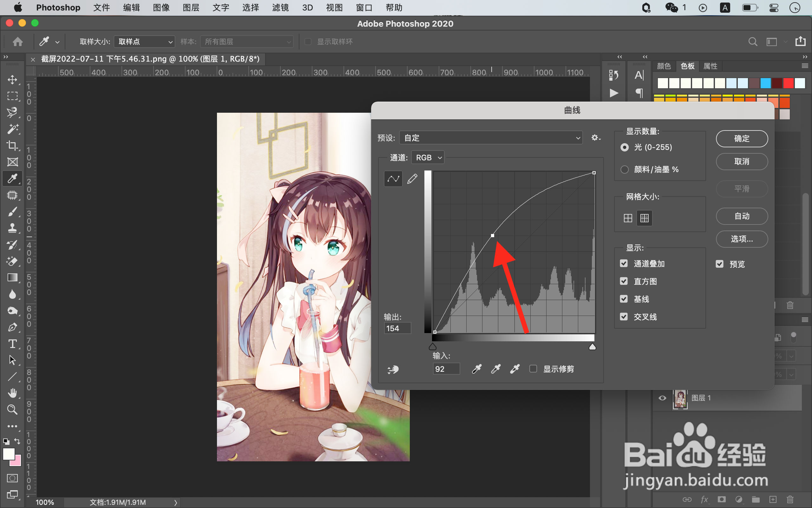
Task: Open the 窗口 menu
Action: pyautogui.click(x=364, y=8)
